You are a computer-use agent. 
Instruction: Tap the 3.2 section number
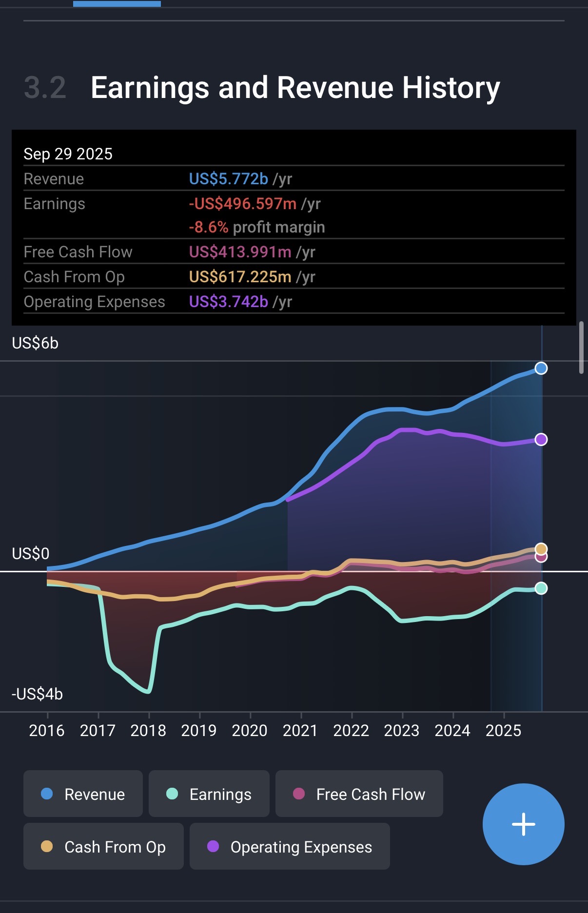45,88
